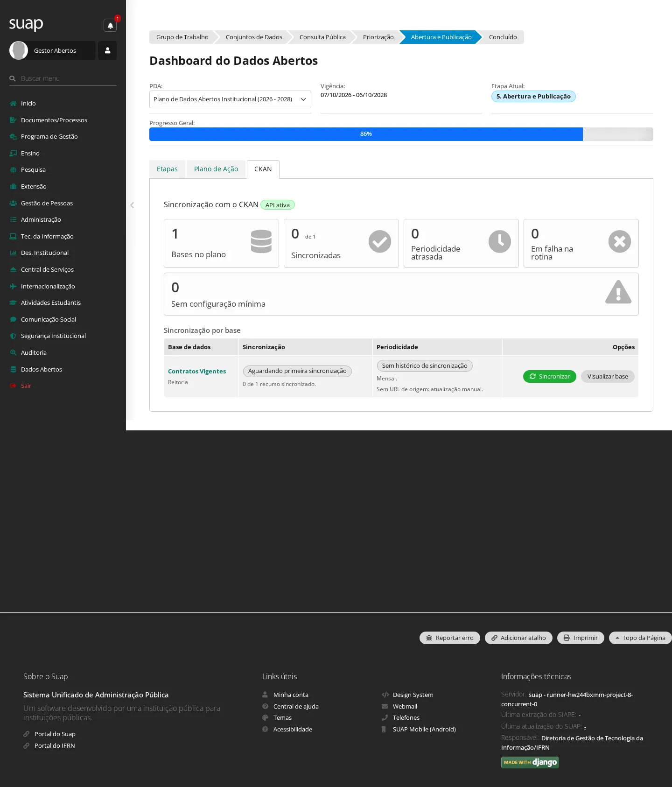Viewport: 672px width, 787px height.
Task: Click the Des. Institucional chart icon
Action: (13, 253)
